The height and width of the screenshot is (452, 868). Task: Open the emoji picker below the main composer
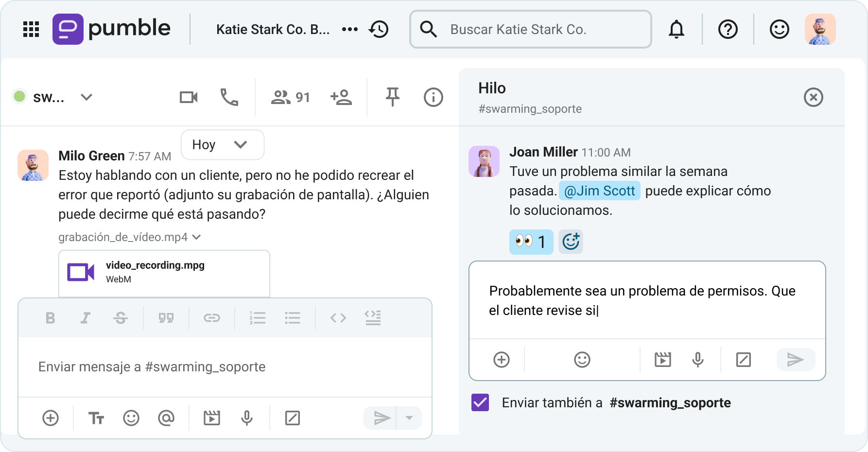[131, 417]
